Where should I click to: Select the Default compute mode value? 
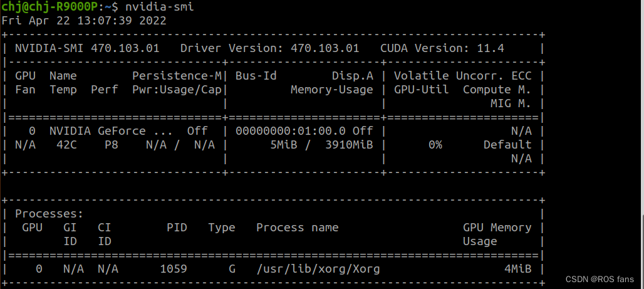tap(507, 145)
